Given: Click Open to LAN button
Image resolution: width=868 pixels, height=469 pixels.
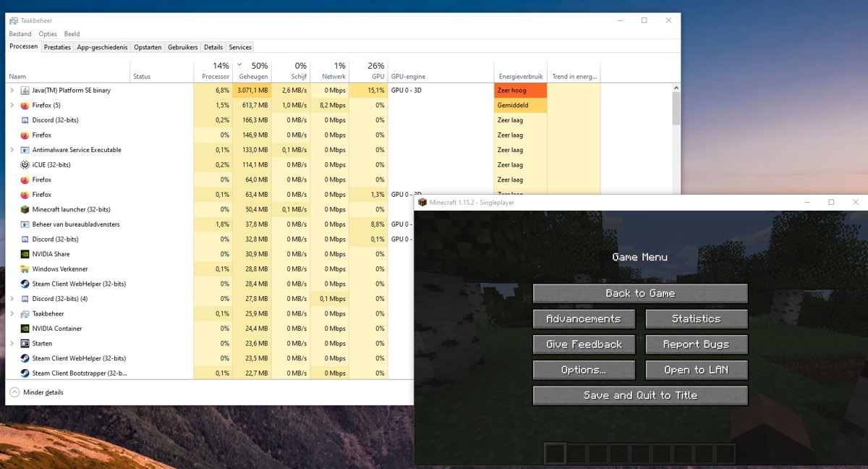Looking at the screenshot, I should point(697,370).
